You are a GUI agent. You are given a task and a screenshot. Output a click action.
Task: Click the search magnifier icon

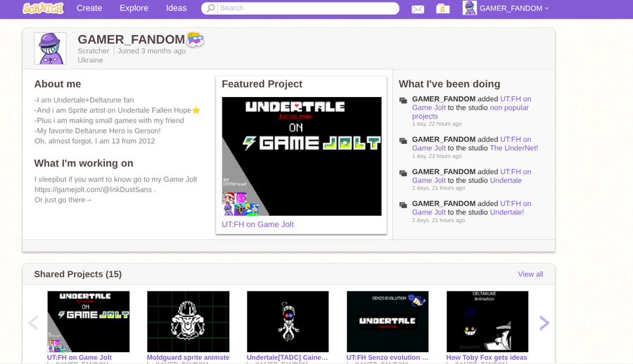click(x=210, y=8)
